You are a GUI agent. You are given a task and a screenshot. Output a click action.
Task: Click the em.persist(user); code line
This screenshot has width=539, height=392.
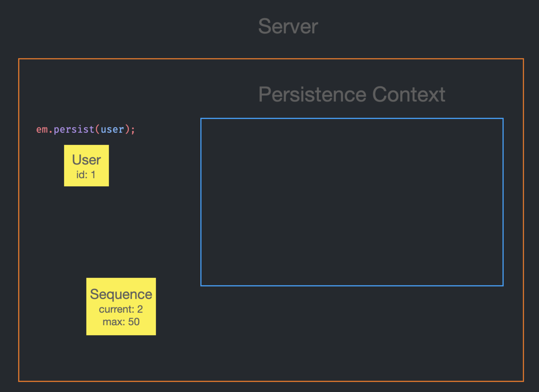click(x=85, y=130)
